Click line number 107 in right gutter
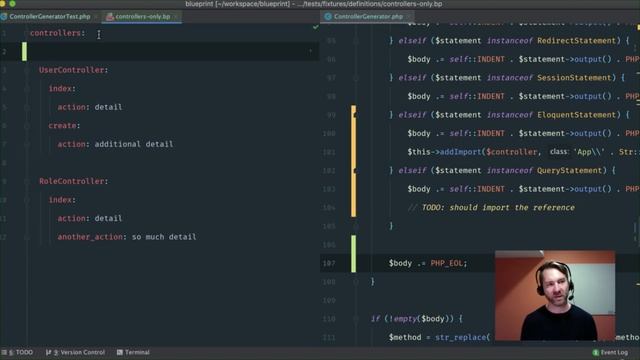The height and width of the screenshot is (360, 640). point(329,263)
